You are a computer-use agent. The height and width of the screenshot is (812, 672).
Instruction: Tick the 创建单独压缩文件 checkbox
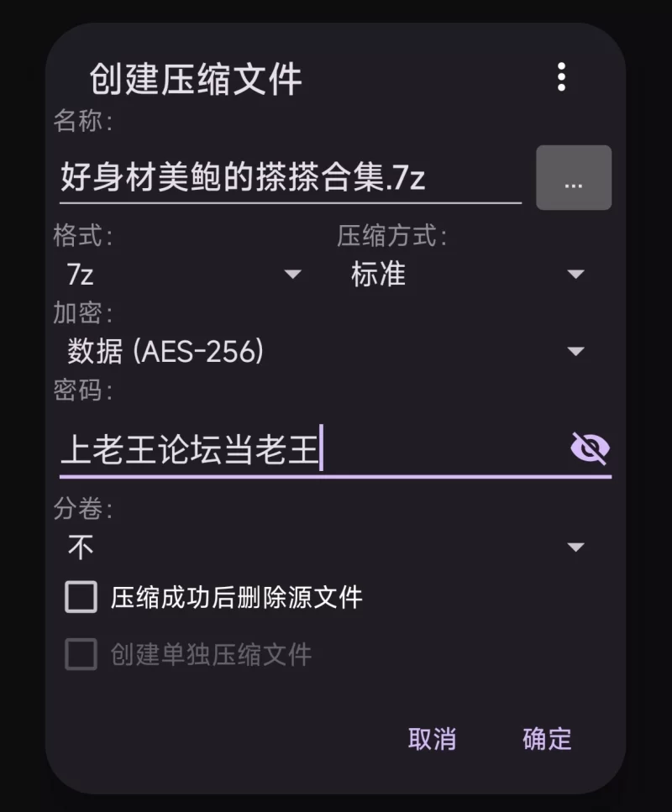[81, 655]
